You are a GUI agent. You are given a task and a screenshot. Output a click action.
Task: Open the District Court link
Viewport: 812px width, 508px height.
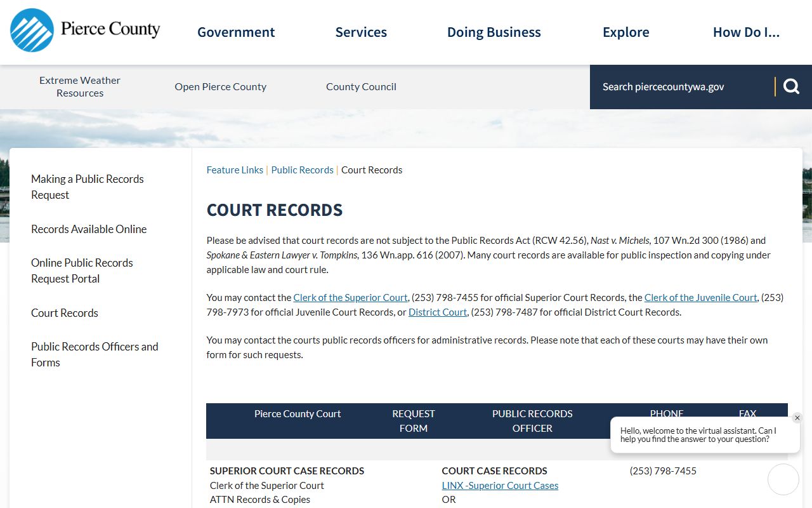pyautogui.click(x=438, y=312)
